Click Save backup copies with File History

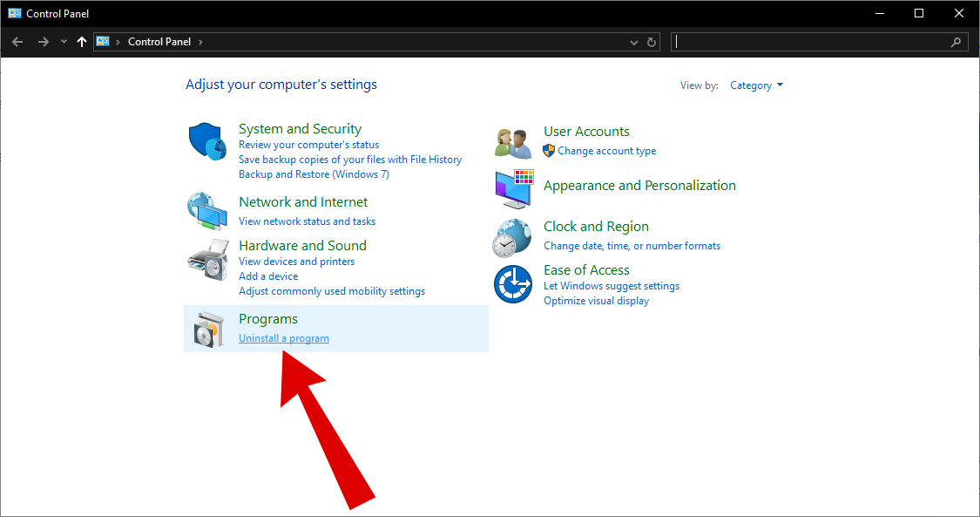[350, 160]
